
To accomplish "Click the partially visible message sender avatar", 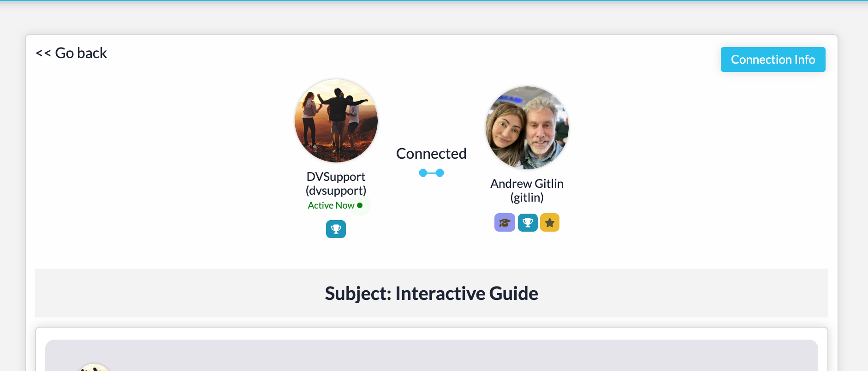I will [x=94, y=367].
